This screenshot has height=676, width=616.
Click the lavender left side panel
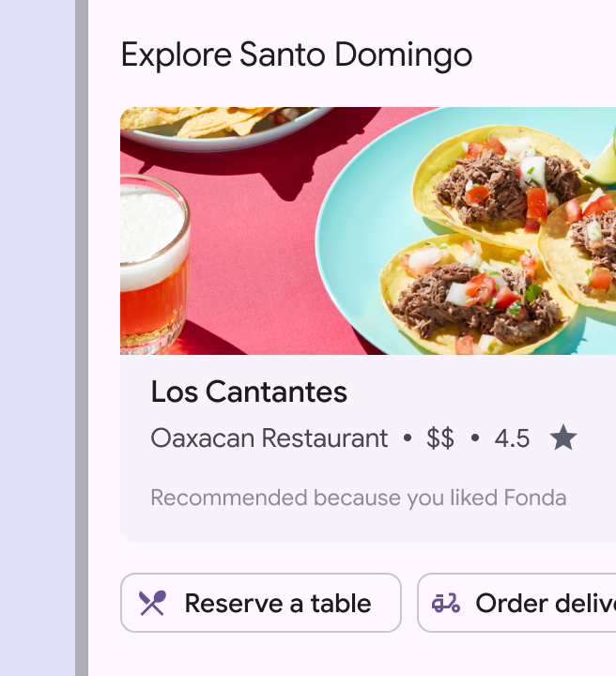[38, 338]
